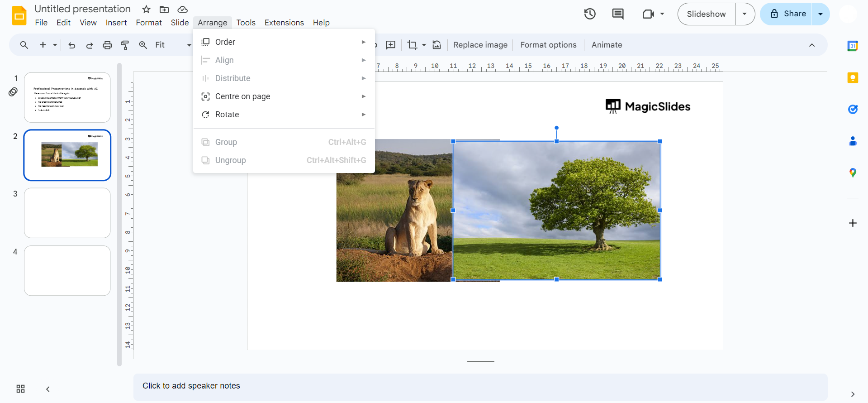Click the rotation handle above tree image

(x=556, y=128)
